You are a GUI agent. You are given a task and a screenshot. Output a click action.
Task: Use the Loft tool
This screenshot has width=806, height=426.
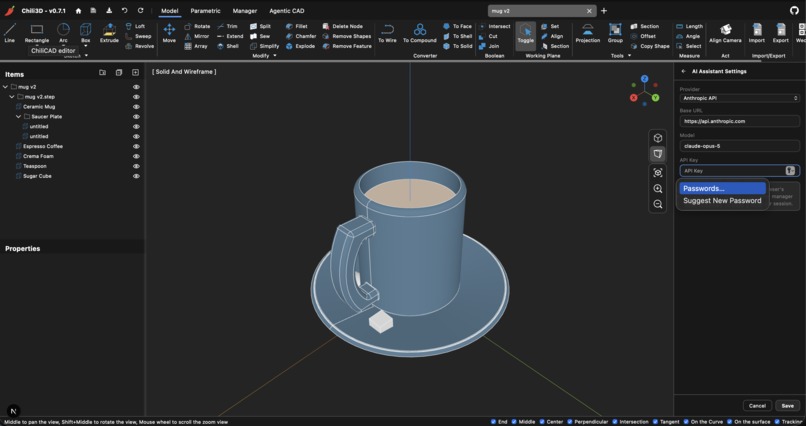(x=135, y=26)
